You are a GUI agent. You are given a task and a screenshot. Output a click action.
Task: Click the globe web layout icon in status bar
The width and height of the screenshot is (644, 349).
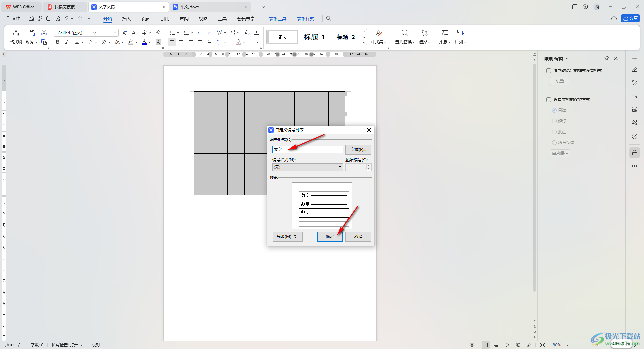[x=518, y=345]
